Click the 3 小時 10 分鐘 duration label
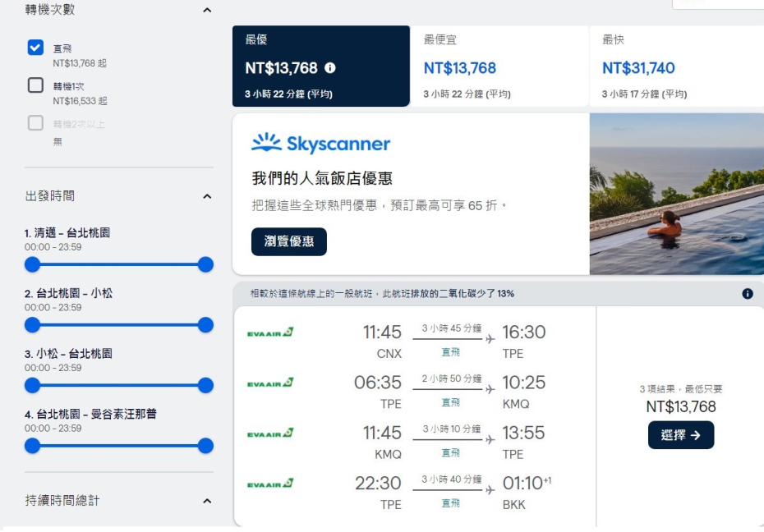Screen dimensions: 764x532 point(452,429)
